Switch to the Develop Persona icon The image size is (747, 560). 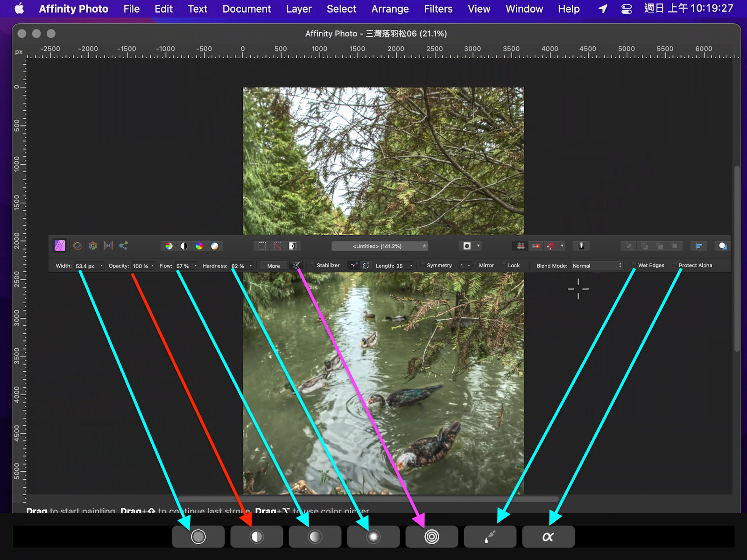(x=93, y=245)
